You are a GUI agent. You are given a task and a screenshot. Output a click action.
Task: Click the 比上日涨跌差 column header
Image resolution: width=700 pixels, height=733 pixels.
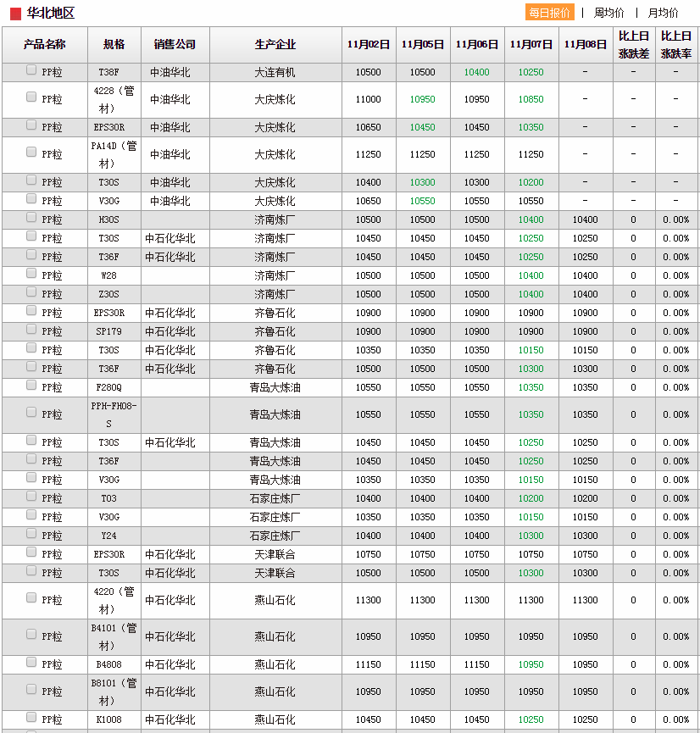pyautogui.click(x=634, y=44)
